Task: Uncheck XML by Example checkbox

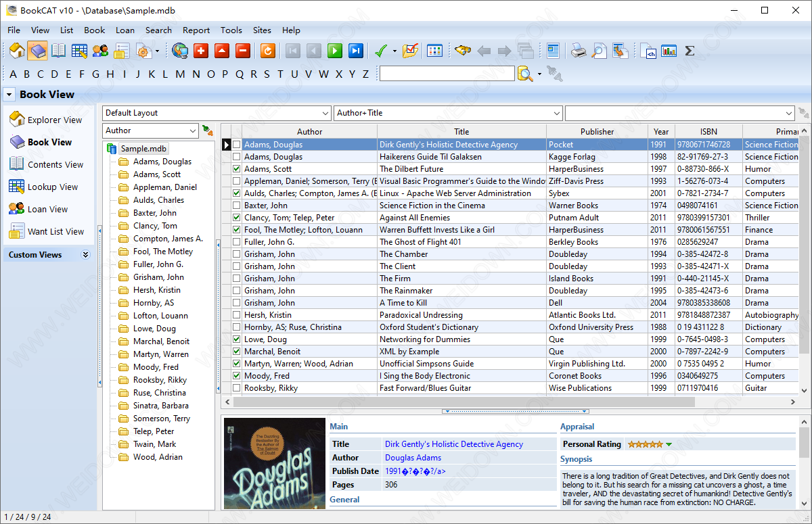Action: [237, 352]
